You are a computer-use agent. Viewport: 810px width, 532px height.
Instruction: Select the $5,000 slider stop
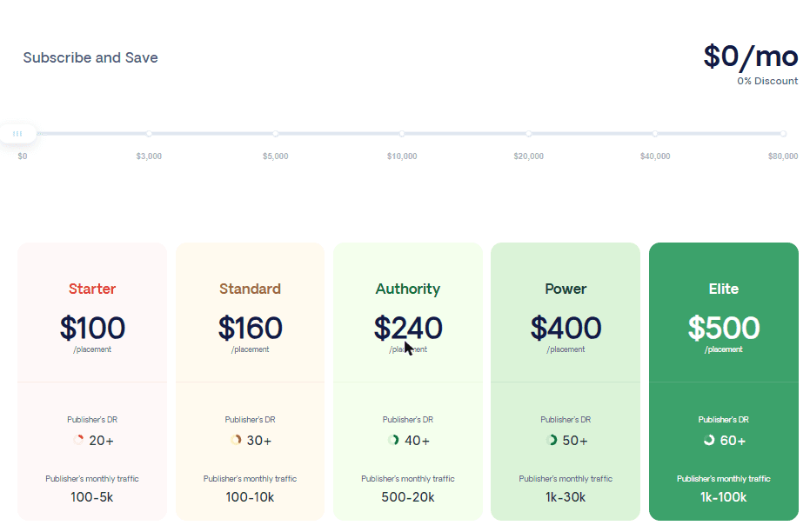(x=275, y=134)
